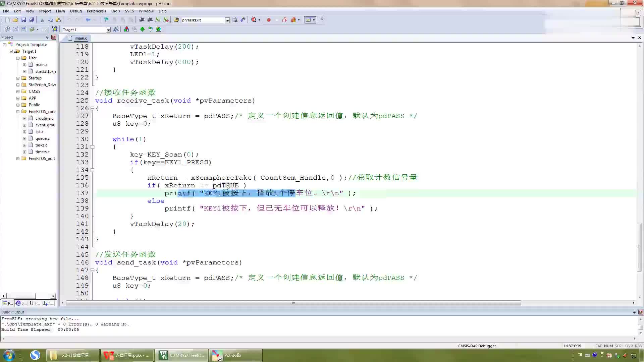Open Pointofix from the taskbar
Image resolution: width=644 pixels, height=362 pixels.
pos(236,355)
